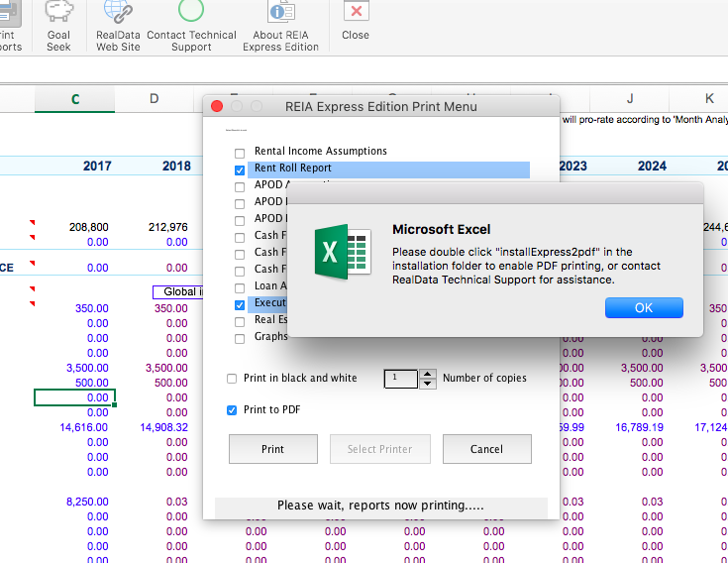Close the REIA Print Menu window
728x563 pixels.
[x=217, y=106]
